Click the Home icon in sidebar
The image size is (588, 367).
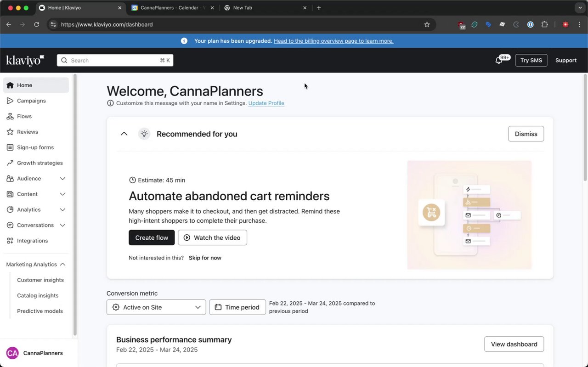[x=10, y=85]
